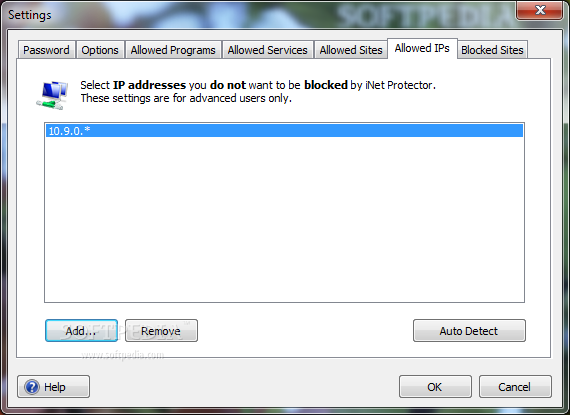Click the blue question mark help icon
Screen dimensions: 570x415
pos(32,387)
